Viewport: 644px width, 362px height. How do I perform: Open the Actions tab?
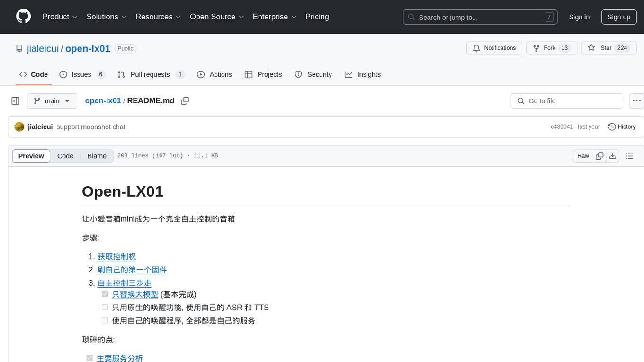coord(215,74)
